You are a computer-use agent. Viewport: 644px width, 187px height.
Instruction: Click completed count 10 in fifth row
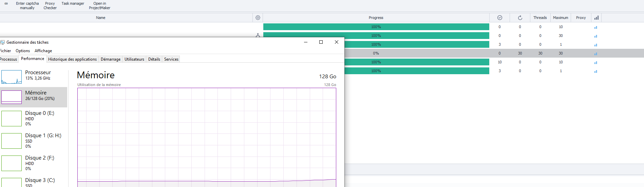(x=499, y=62)
